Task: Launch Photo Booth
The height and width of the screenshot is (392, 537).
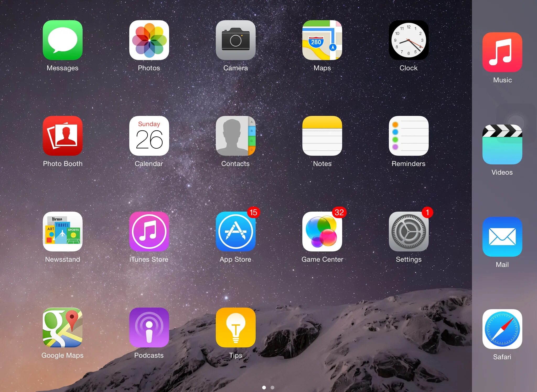Action: [62, 136]
